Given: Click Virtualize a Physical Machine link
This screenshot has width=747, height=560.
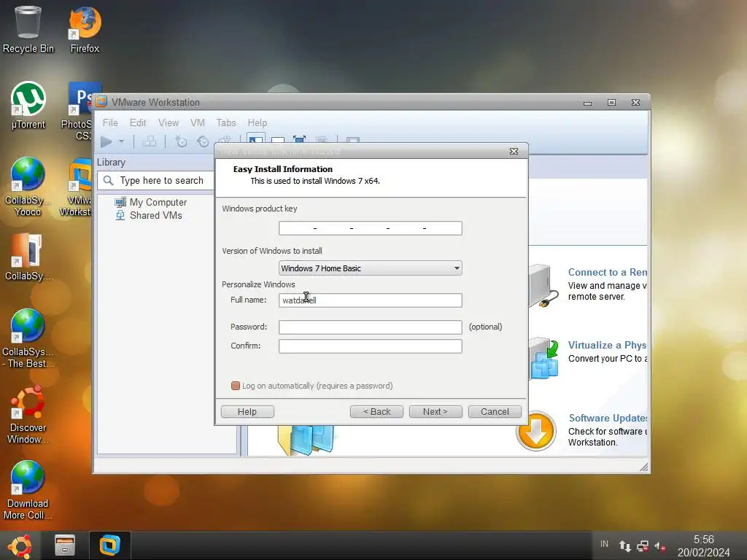Looking at the screenshot, I should point(607,345).
